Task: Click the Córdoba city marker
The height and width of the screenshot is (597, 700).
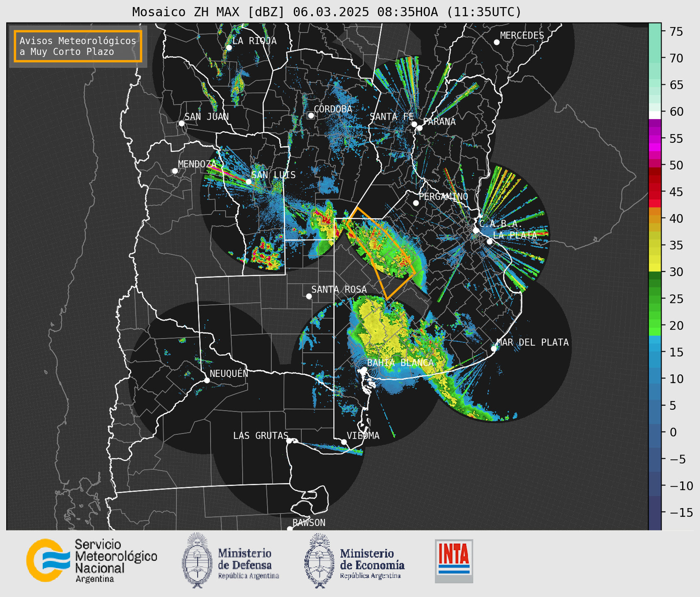Action: (x=311, y=115)
